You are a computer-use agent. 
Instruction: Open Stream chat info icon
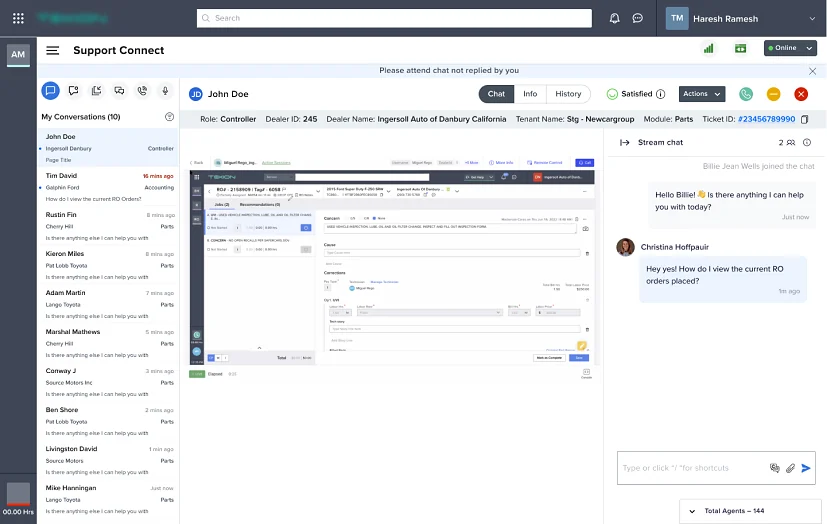tap(806, 142)
